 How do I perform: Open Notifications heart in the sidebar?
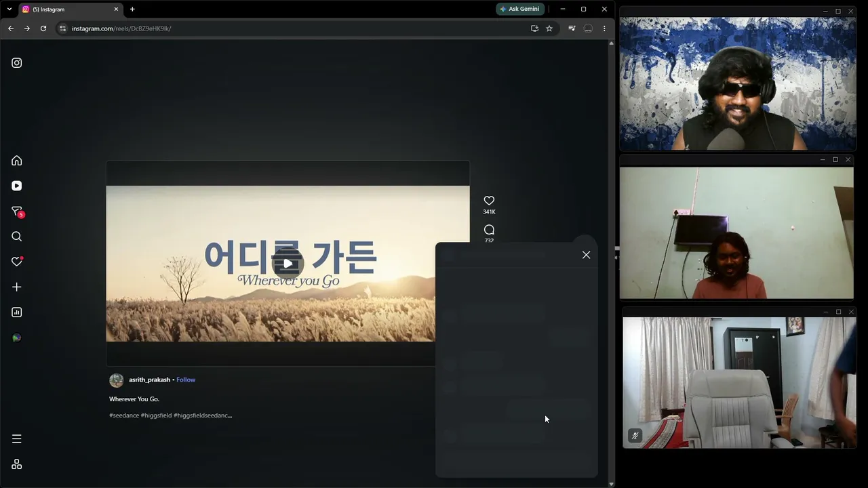point(17,262)
